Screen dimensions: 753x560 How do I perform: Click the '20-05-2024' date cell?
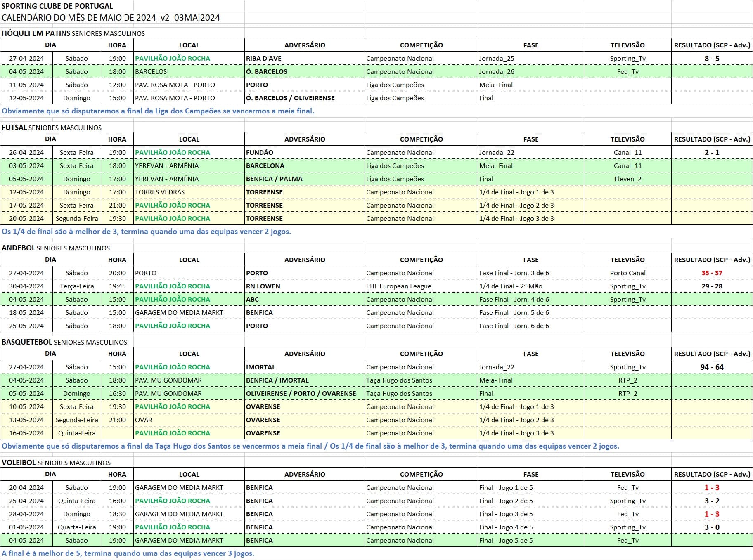click(26, 218)
